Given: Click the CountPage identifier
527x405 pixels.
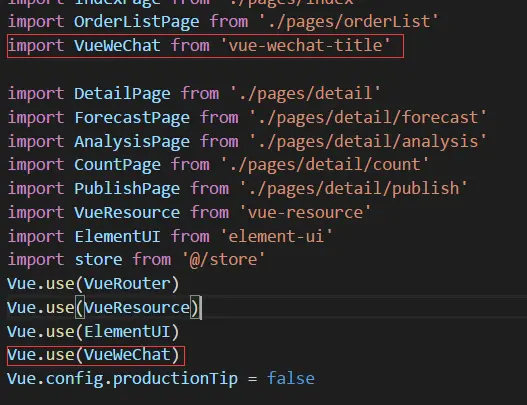Looking at the screenshot, I should [x=117, y=165].
